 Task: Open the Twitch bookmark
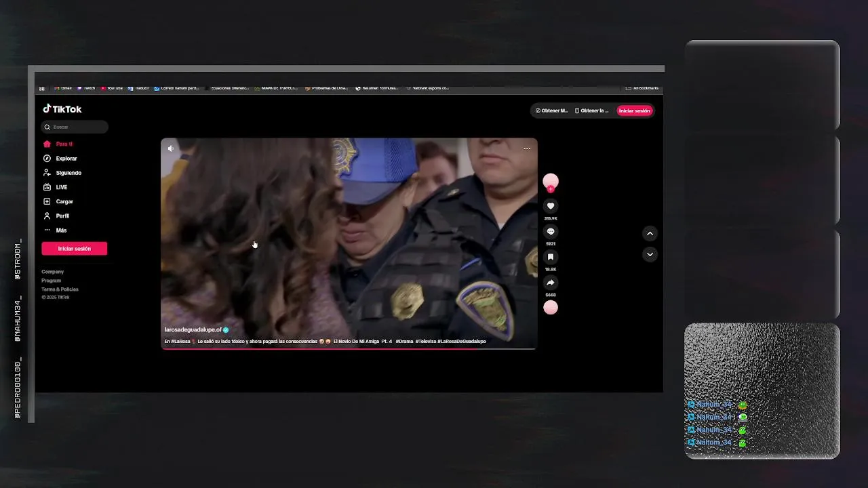tap(86, 88)
